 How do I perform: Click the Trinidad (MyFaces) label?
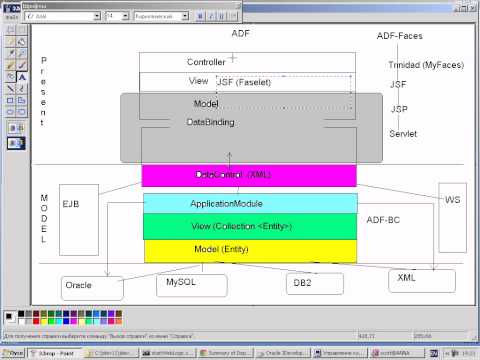426,65
